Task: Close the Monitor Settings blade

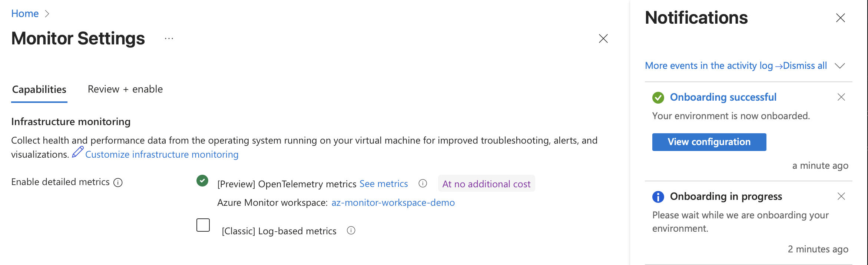Action: 603,38
